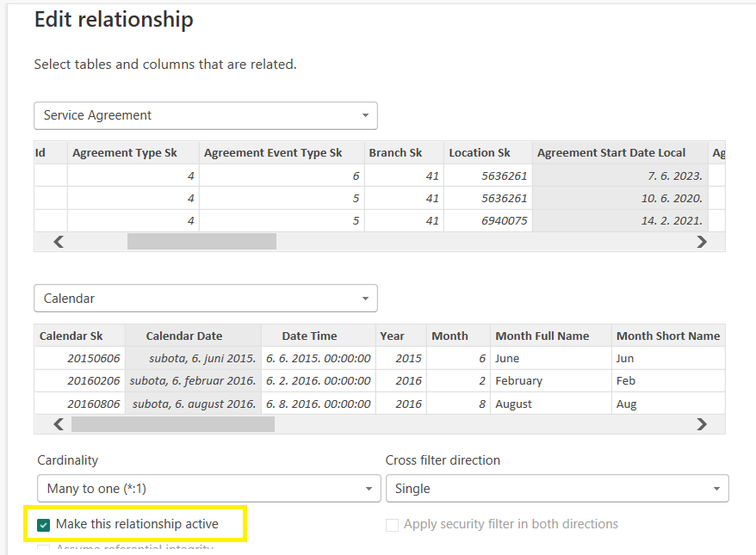Click the 'subota, 6. februar 2016.' cell
756x555 pixels.
click(x=193, y=380)
